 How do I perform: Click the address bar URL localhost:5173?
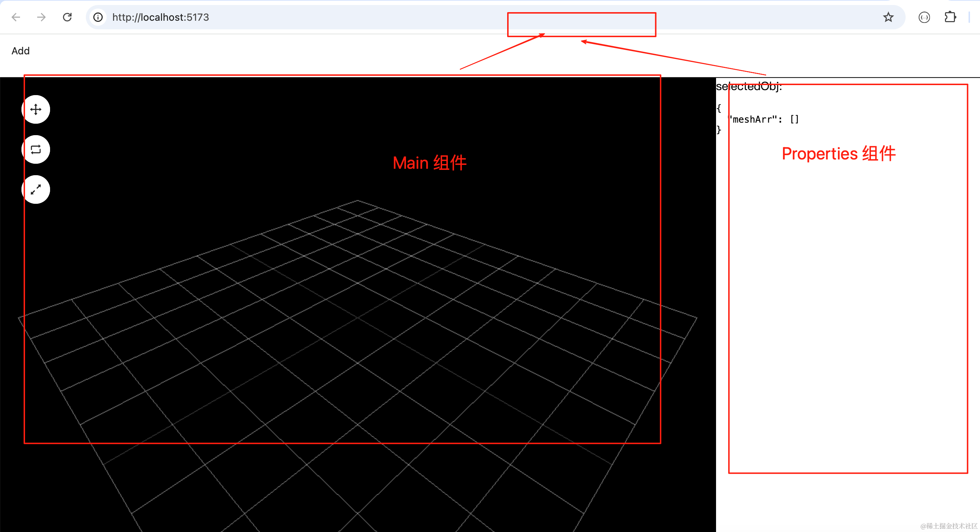(161, 17)
